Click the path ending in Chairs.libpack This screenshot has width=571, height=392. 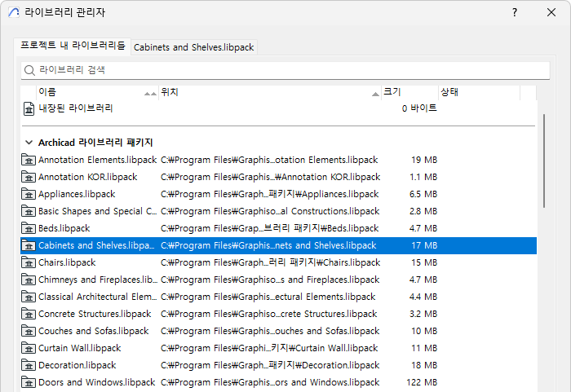[271, 262]
